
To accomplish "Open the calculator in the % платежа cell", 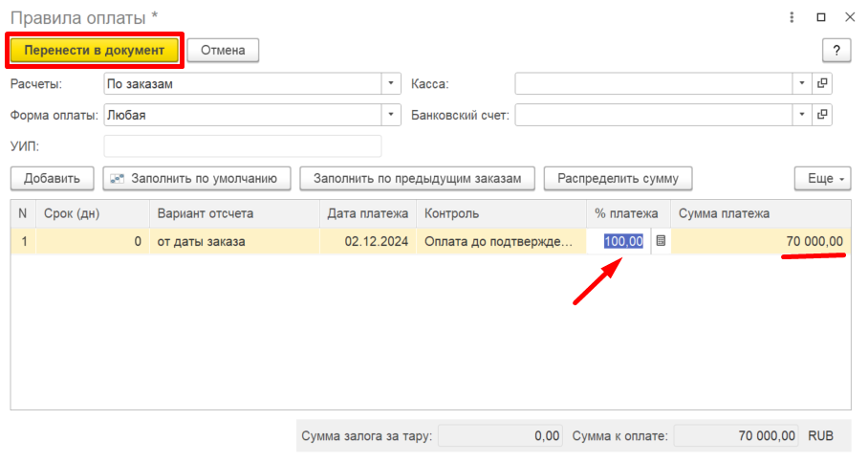I will coord(661,241).
